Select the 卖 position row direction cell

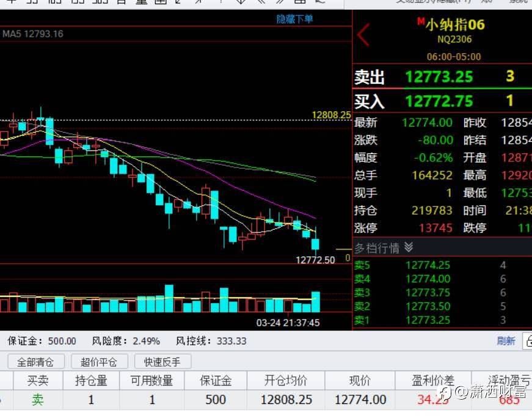click(x=38, y=400)
